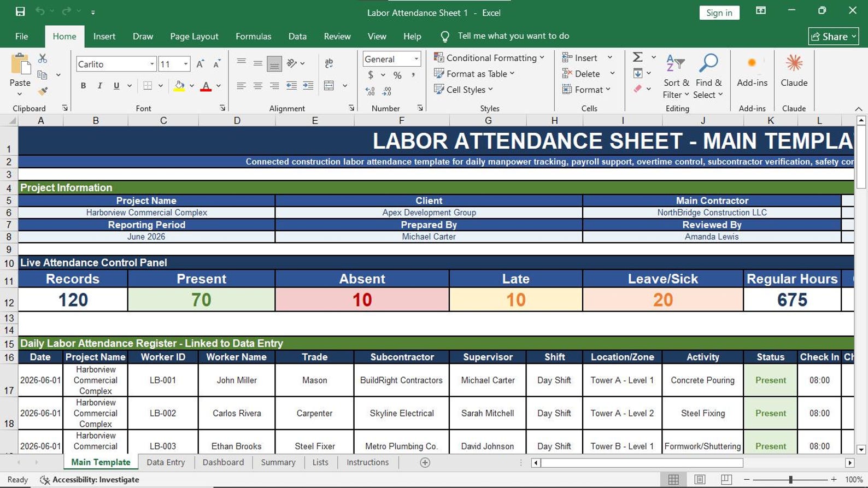Open the Data Entry sheet tab
This screenshot has height=488, width=868.
point(166,462)
